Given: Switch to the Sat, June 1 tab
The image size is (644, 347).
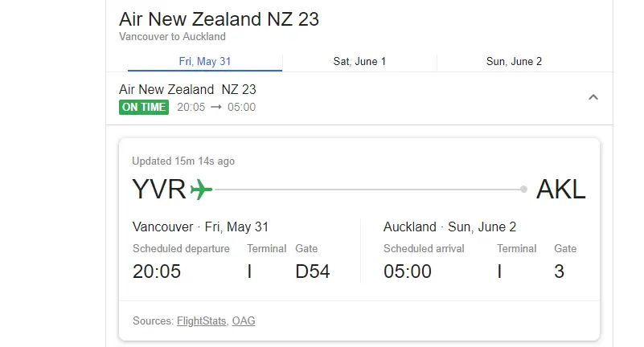Looking at the screenshot, I should [x=359, y=62].
